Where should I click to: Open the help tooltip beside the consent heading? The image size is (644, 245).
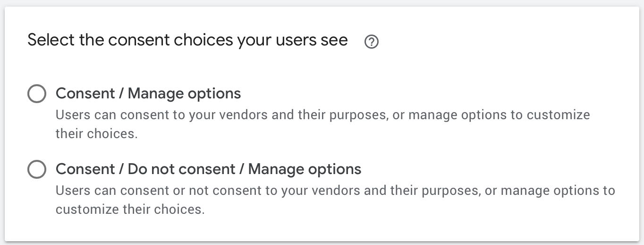coord(372,43)
